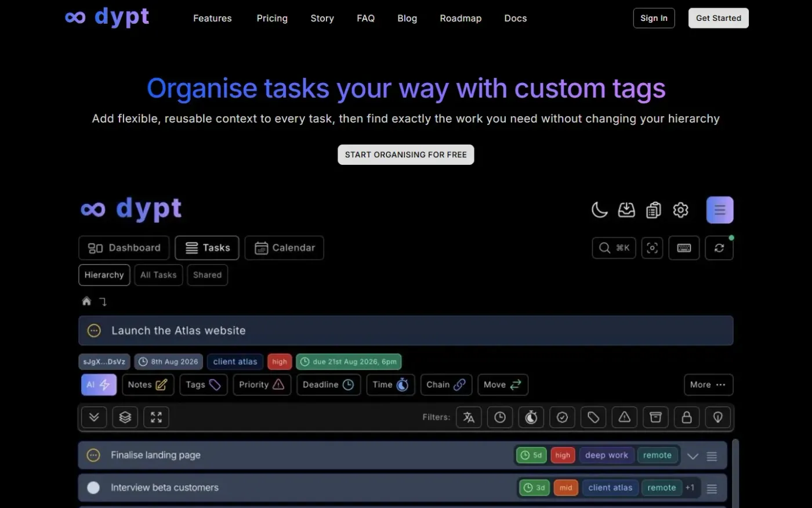Open the purple hamburger menu button
The image size is (812, 508).
tap(720, 210)
